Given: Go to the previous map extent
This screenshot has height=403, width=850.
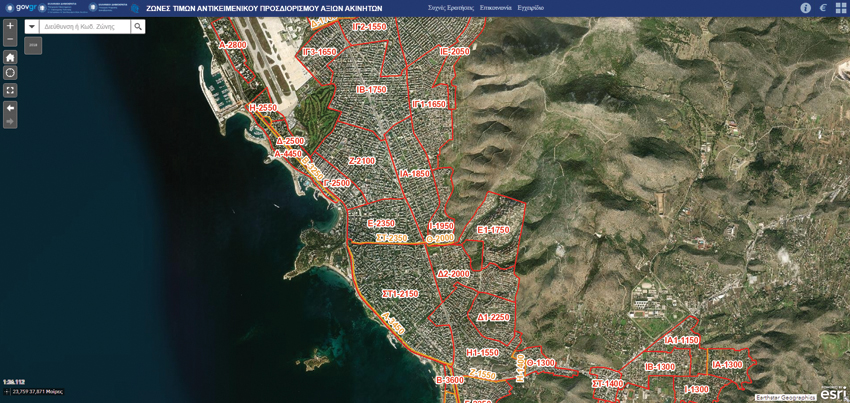Looking at the screenshot, I should coord(10,107).
